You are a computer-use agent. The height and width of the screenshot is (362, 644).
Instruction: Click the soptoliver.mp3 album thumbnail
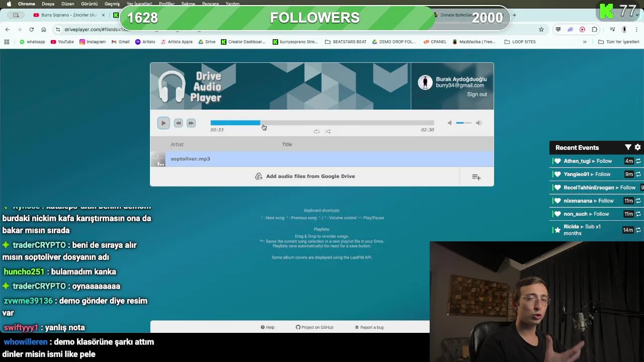click(x=158, y=159)
